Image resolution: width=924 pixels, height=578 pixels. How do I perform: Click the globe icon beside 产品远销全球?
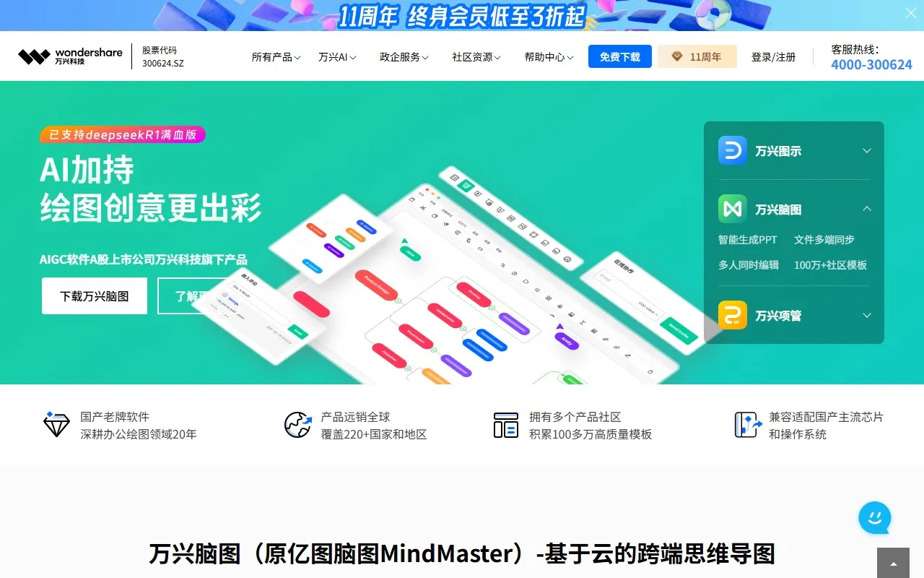(x=297, y=426)
